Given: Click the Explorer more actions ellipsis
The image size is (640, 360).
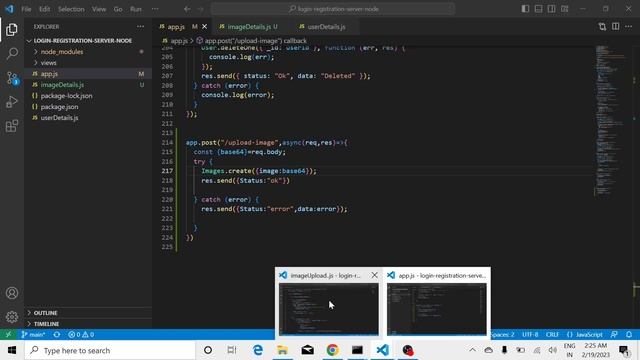Looking at the screenshot, I should 140,27.
